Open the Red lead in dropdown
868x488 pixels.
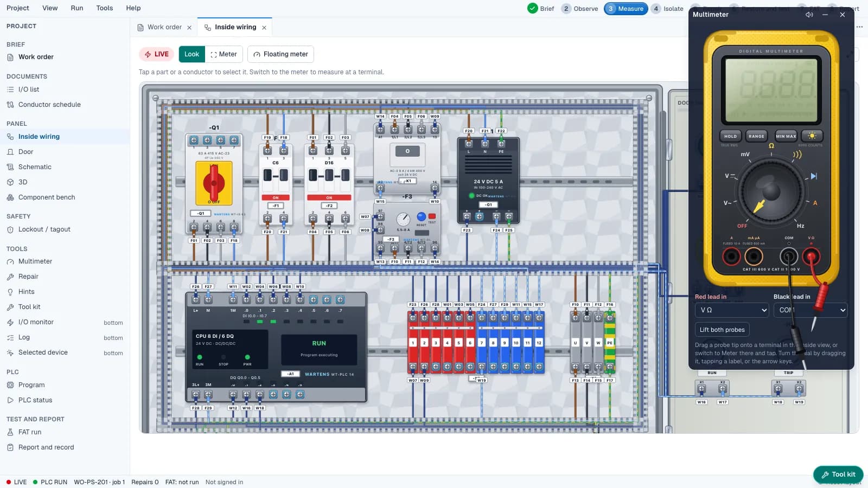pos(732,310)
